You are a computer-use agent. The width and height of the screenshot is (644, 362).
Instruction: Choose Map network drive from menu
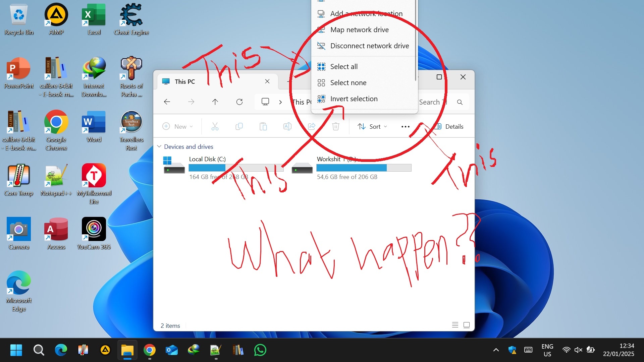[x=364, y=30]
